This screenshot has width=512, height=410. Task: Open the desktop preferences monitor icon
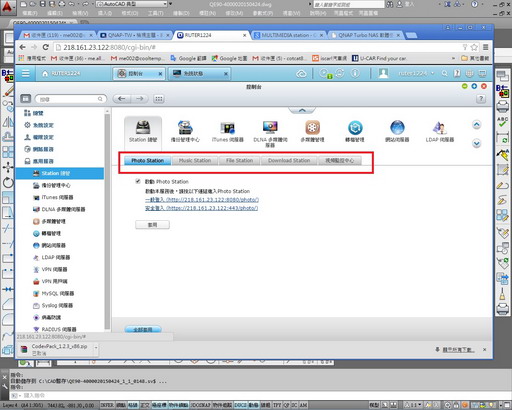[482, 73]
